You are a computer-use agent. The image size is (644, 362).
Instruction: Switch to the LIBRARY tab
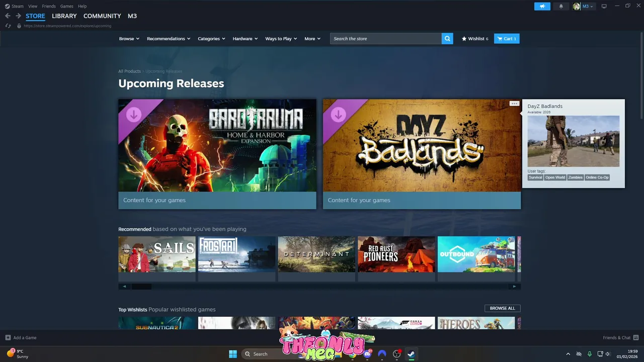point(64,16)
